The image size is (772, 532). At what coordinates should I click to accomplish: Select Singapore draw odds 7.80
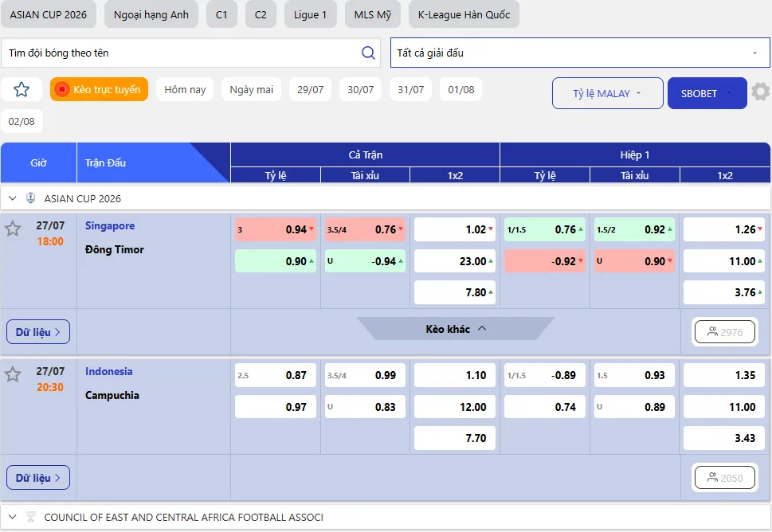pyautogui.click(x=454, y=292)
